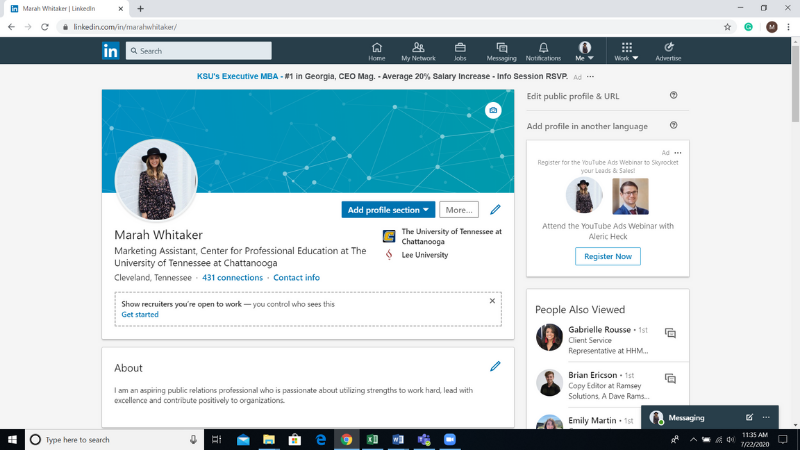Open Emily Martin's profile
This screenshot has height=450, width=800.
click(592, 420)
